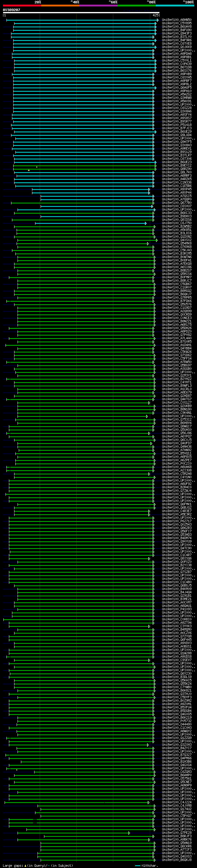Select hit label UniRef100_B8RJF3
The image size is (197, 868).
tap(176, 836)
